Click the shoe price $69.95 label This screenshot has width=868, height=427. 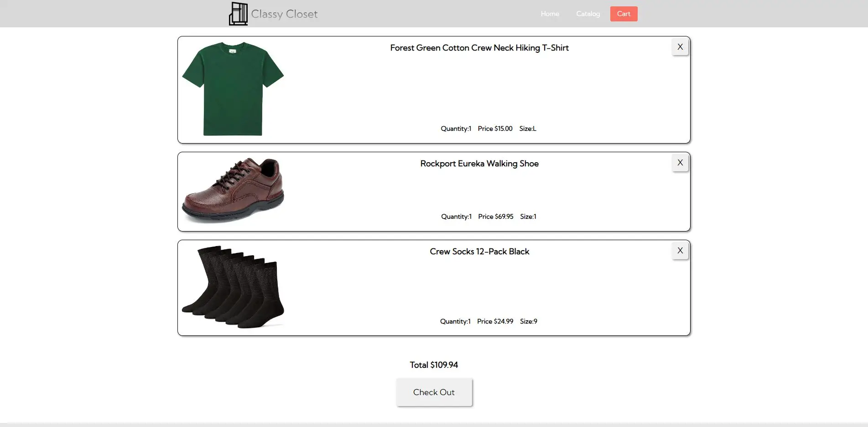point(495,216)
